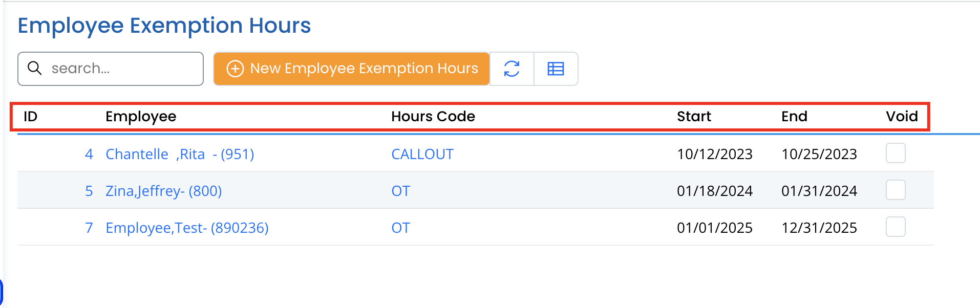This screenshot has height=308, width=980.
Task: Click the magnifier search icon
Action: (34, 68)
